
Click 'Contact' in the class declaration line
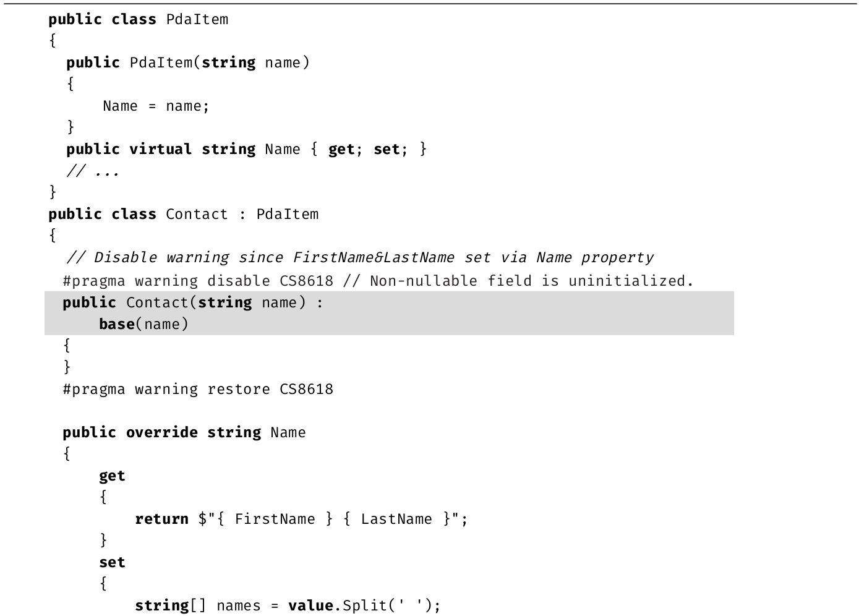(x=197, y=214)
